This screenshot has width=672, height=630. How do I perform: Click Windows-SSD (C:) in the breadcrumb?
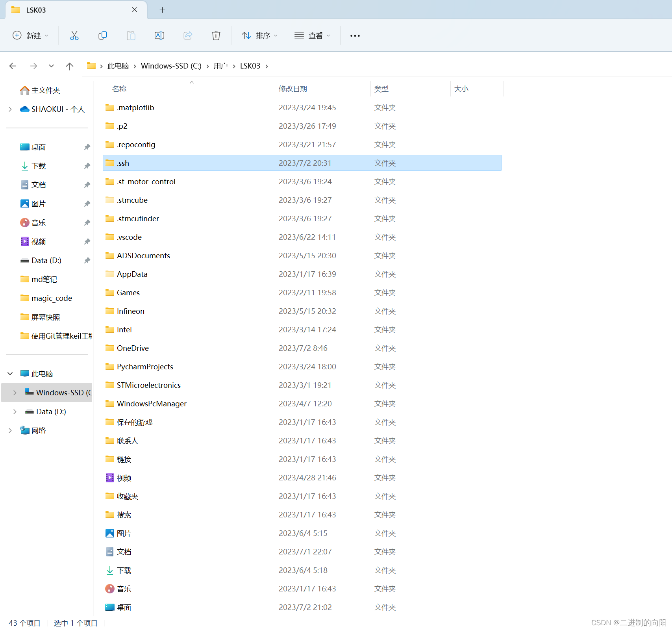coord(171,66)
